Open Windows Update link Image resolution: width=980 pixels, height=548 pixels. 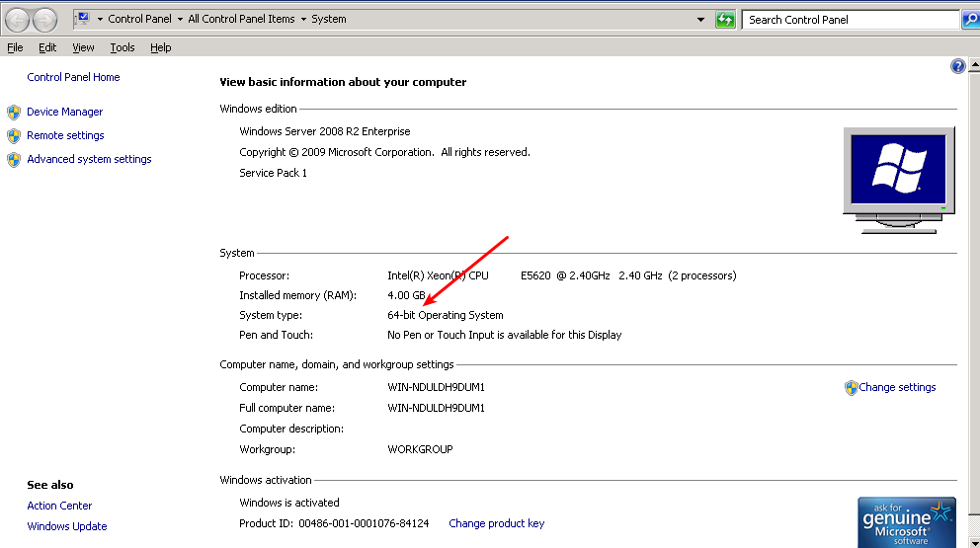pos(67,526)
